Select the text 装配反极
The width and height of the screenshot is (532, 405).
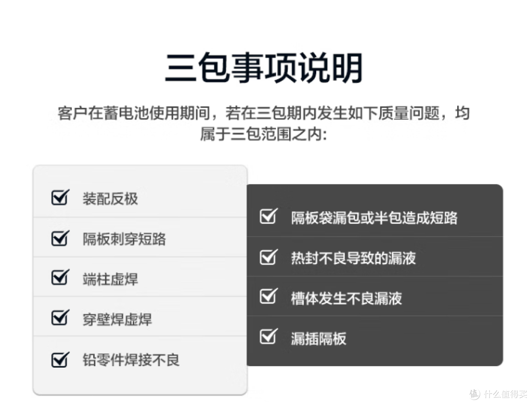pos(110,199)
